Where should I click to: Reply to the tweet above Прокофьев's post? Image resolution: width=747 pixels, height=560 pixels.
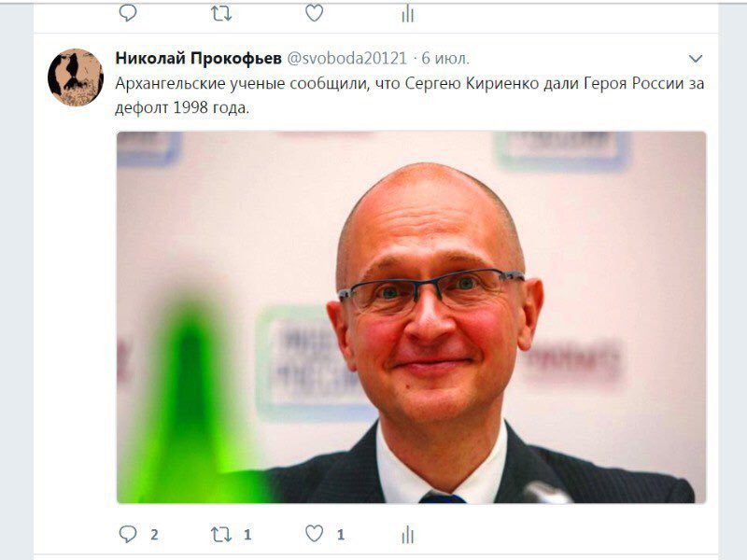click(128, 13)
